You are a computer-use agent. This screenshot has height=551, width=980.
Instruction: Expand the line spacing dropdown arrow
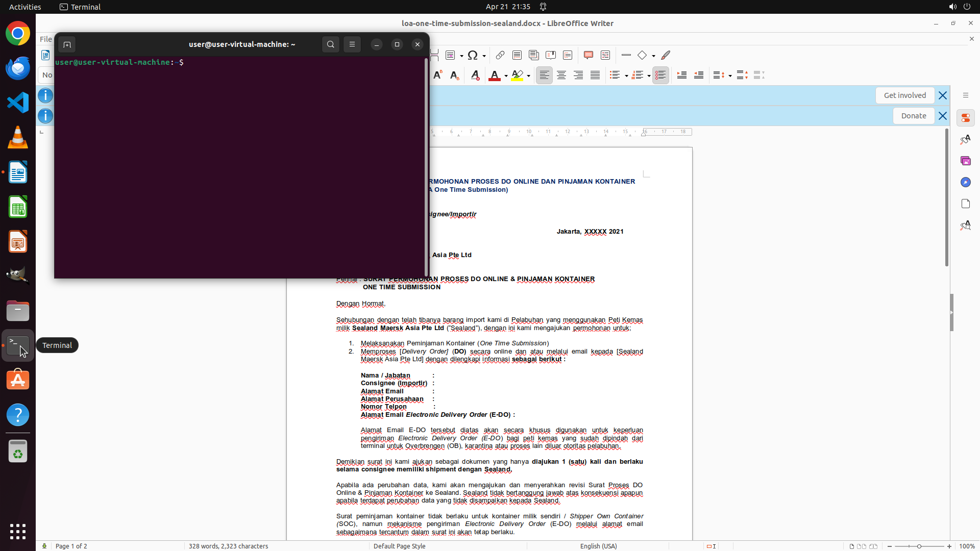pyautogui.click(x=730, y=76)
